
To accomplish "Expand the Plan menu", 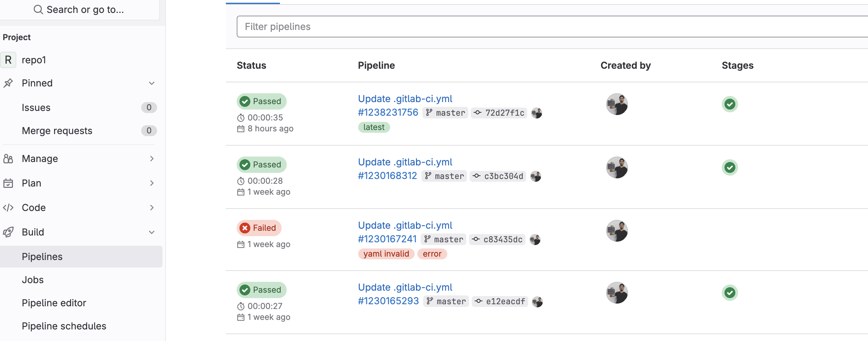I will click(152, 183).
